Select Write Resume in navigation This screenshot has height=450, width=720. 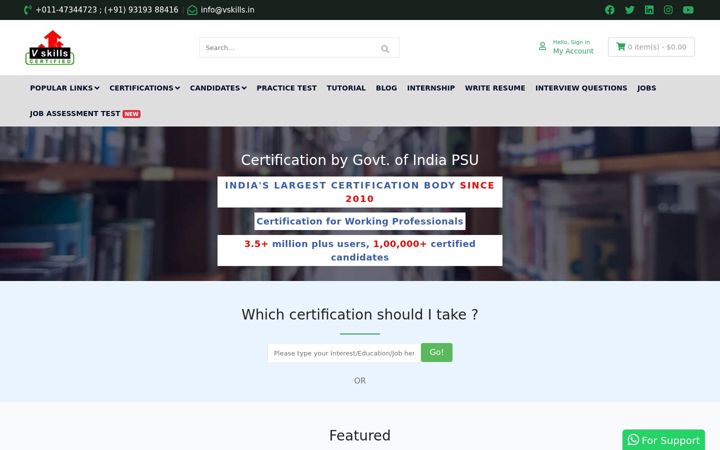(x=495, y=88)
